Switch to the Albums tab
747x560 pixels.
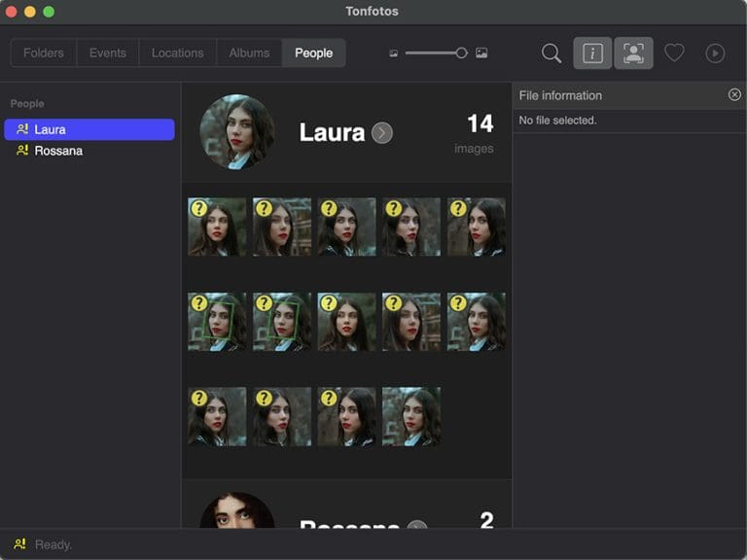(249, 52)
